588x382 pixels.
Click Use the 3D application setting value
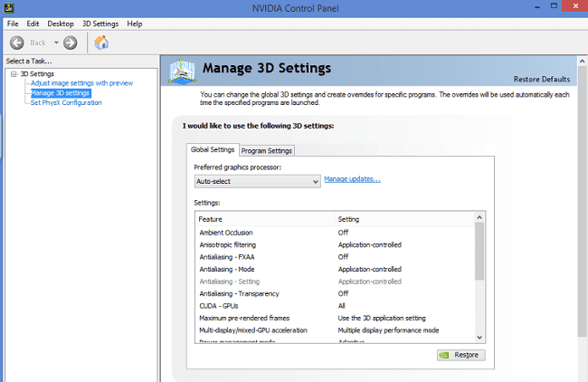click(382, 318)
